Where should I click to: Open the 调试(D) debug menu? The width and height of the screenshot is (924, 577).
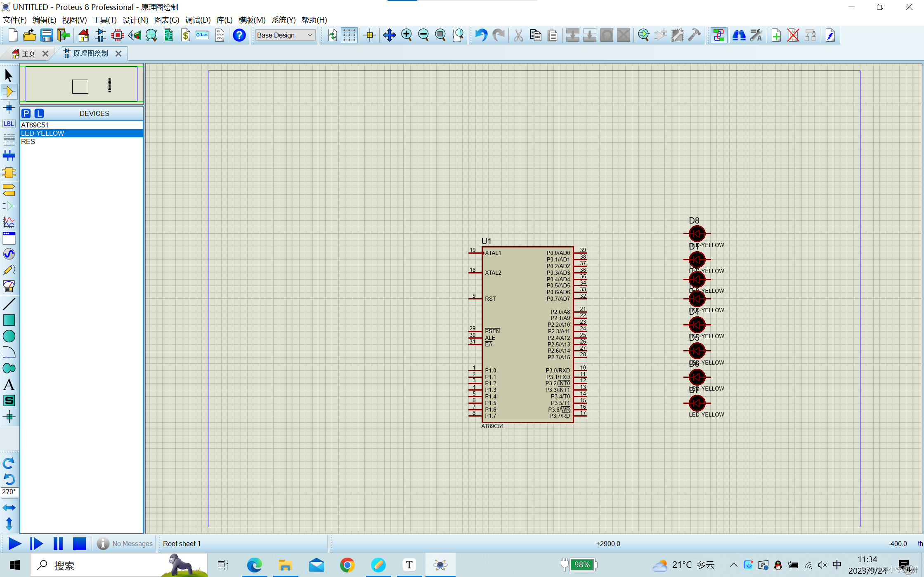click(x=198, y=20)
